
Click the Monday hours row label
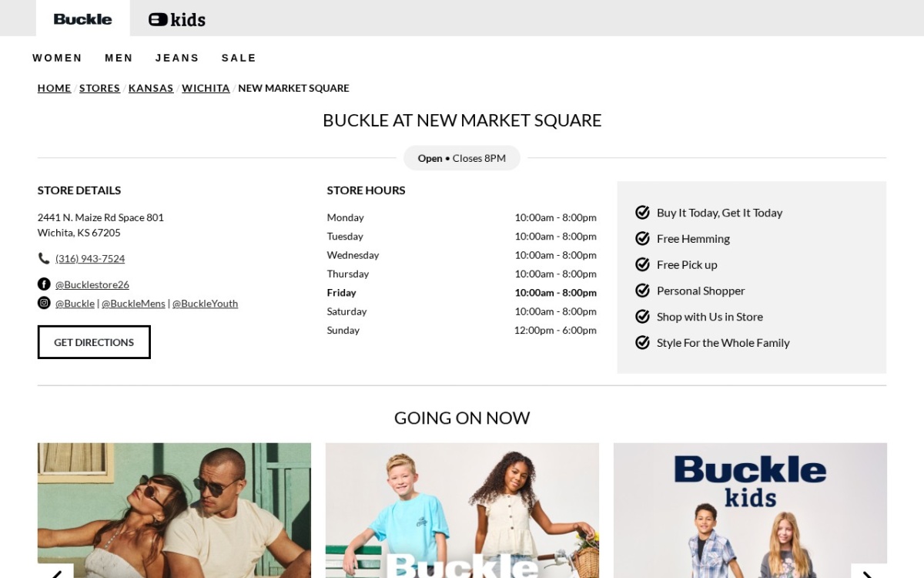coord(345,218)
